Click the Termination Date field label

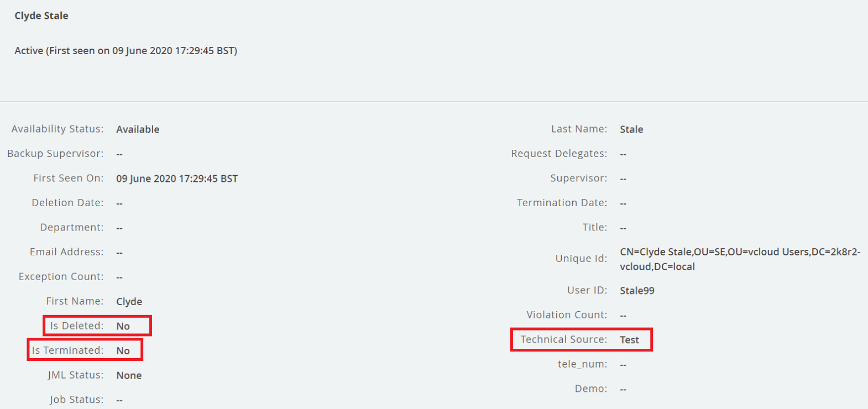pos(562,203)
